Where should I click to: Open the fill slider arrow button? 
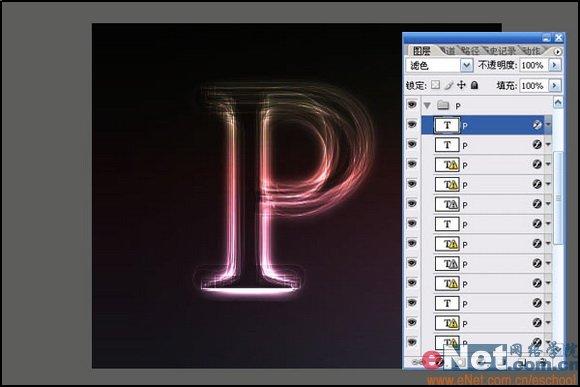[x=554, y=85]
